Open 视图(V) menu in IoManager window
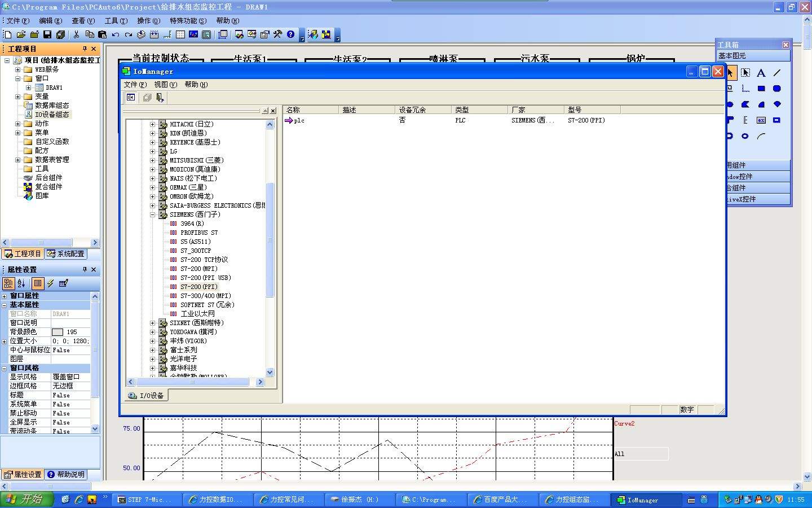The height and width of the screenshot is (508, 812). (166, 85)
